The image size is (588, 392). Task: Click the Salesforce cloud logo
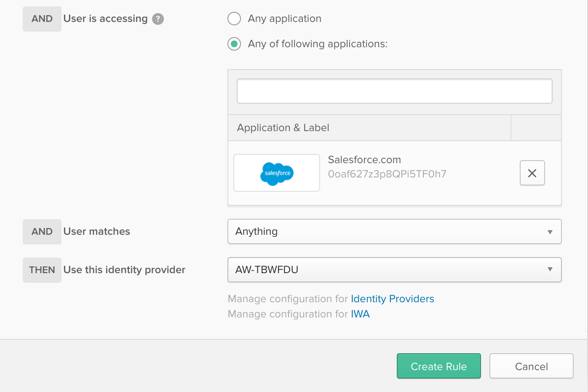tap(277, 173)
